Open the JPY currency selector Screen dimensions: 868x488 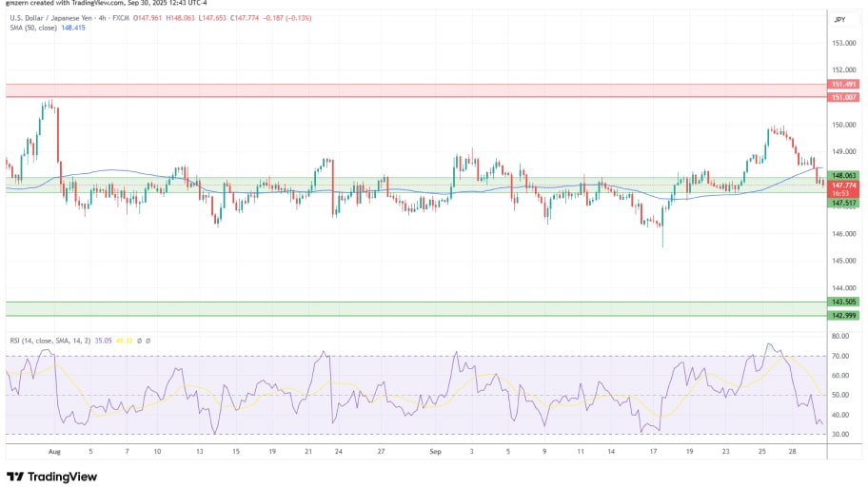pos(839,20)
